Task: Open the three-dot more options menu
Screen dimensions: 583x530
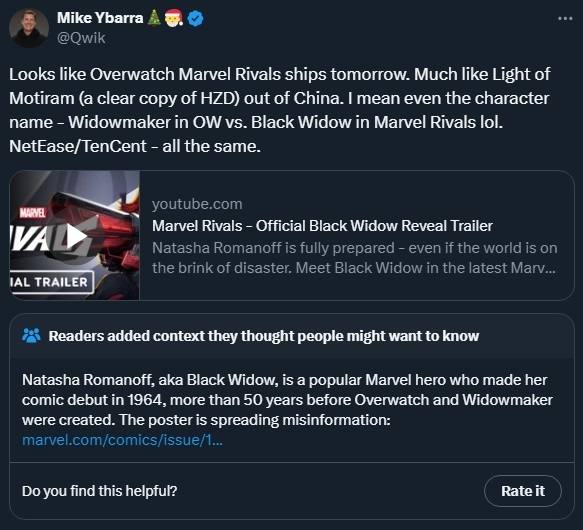Action: pos(565,19)
